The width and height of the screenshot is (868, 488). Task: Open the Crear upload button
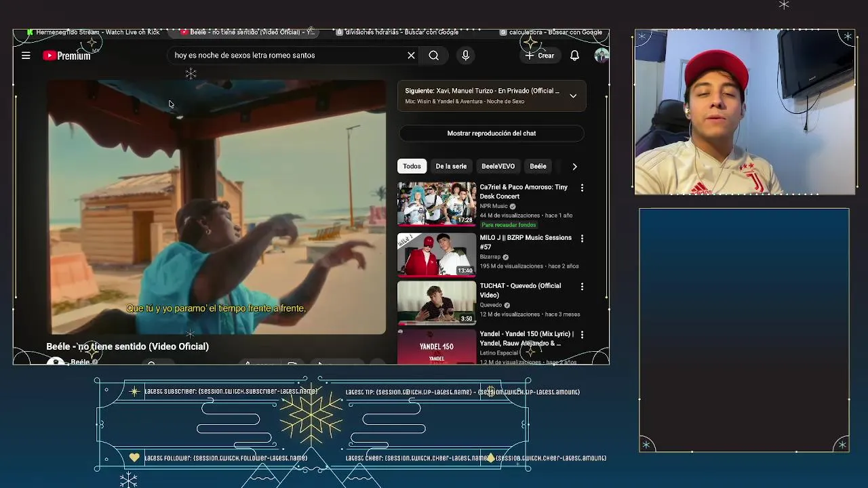pyautogui.click(x=540, y=56)
